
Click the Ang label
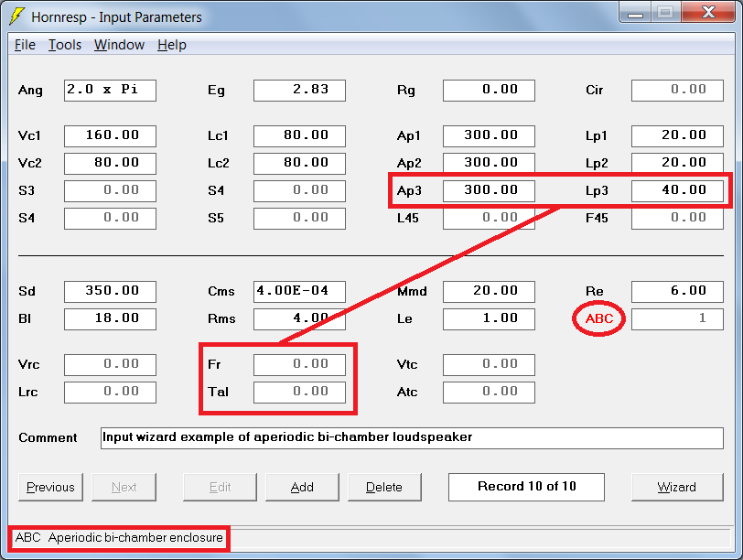pyautogui.click(x=30, y=91)
